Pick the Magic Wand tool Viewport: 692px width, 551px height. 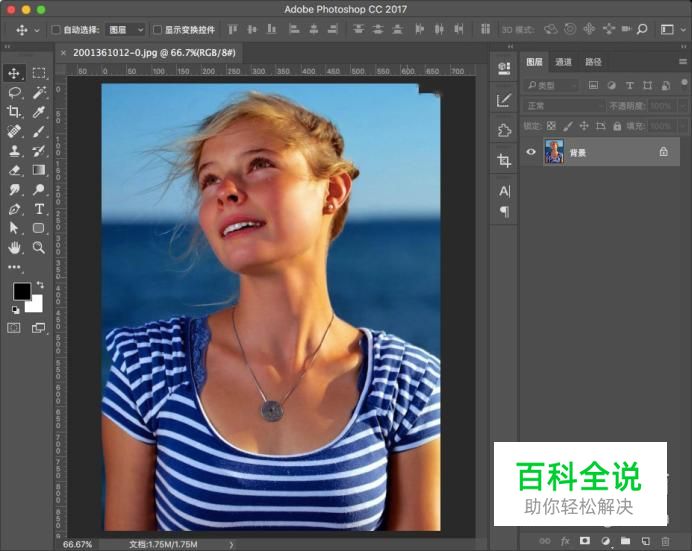(39, 92)
